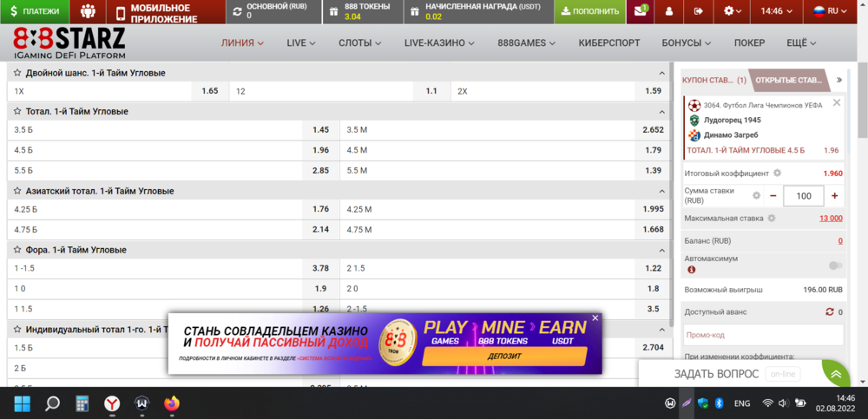
Task: Open Сумма ставки gear settings
Action: click(756, 195)
